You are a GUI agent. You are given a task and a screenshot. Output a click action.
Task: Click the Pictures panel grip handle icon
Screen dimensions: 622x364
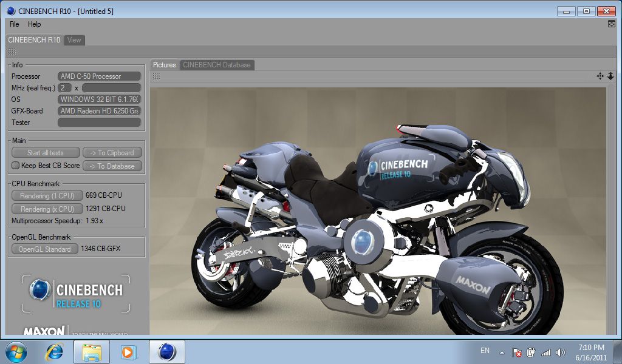pyautogui.click(x=156, y=76)
